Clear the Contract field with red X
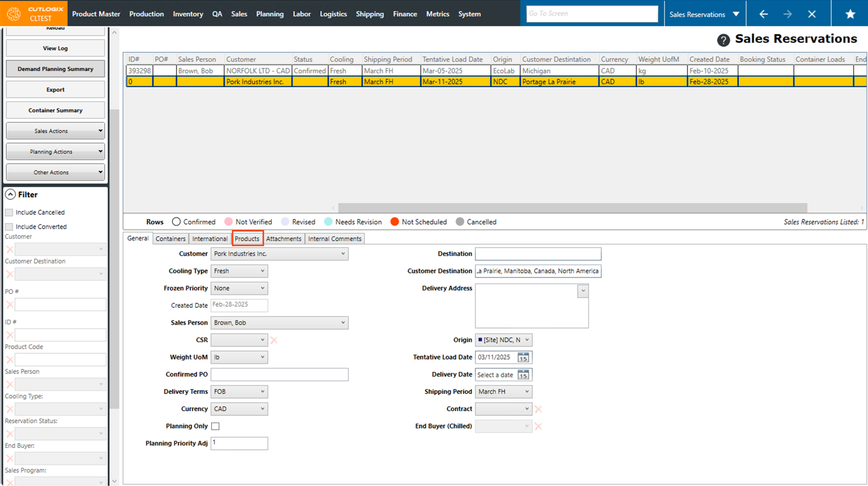 tap(538, 409)
